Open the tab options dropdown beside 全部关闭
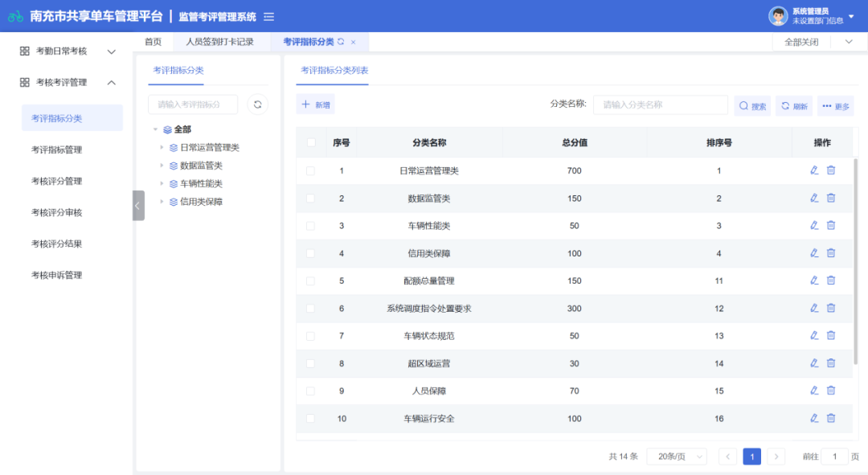868x475 pixels. point(849,42)
